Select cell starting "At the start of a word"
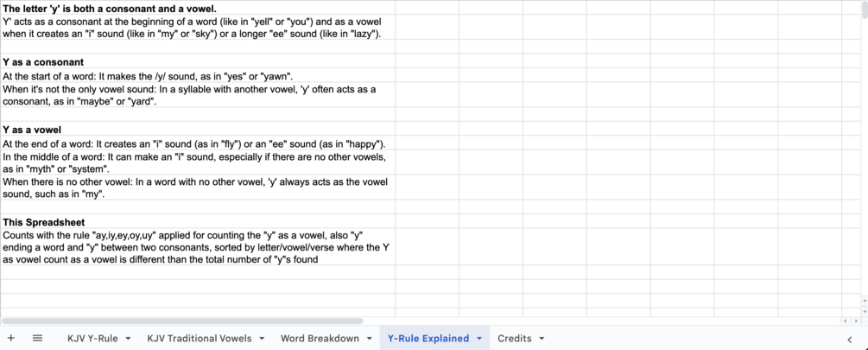The height and width of the screenshot is (350, 868). pyautogui.click(x=198, y=76)
